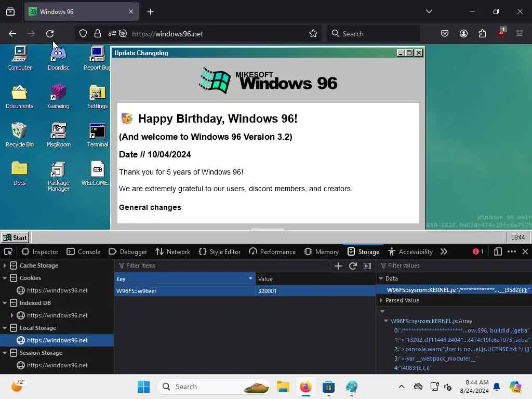Launch the Terminal desktop icon

(x=97, y=135)
